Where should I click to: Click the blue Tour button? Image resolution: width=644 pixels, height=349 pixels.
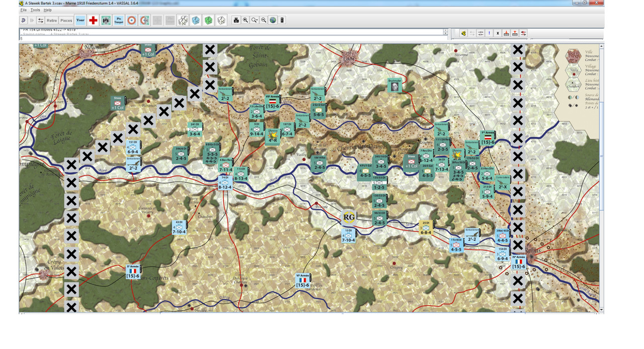[x=80, y=20]
